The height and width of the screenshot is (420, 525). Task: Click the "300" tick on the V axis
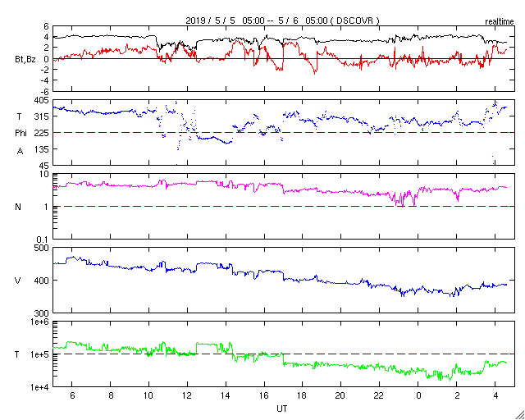(x=42, y=313)
